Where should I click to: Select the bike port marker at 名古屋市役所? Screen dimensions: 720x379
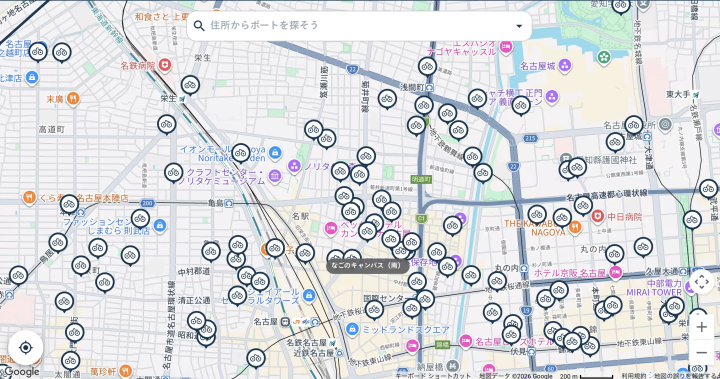pos(634,125)
